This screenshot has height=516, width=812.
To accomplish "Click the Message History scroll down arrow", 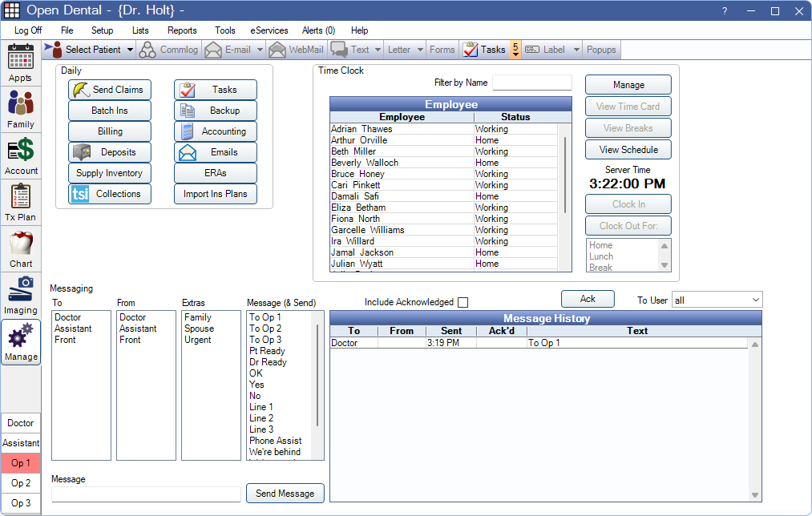I will point(755,495).
